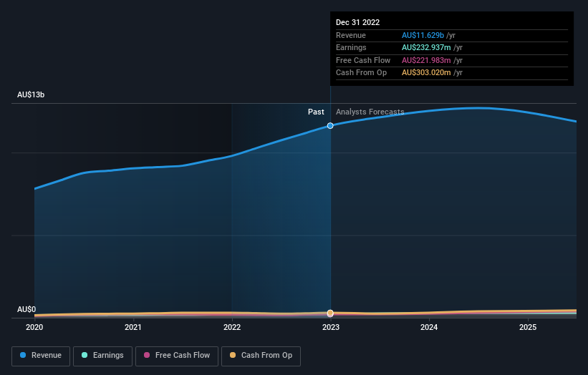
Task: Toggle the Free Cash Flow legend button
Action: point(177,356)
